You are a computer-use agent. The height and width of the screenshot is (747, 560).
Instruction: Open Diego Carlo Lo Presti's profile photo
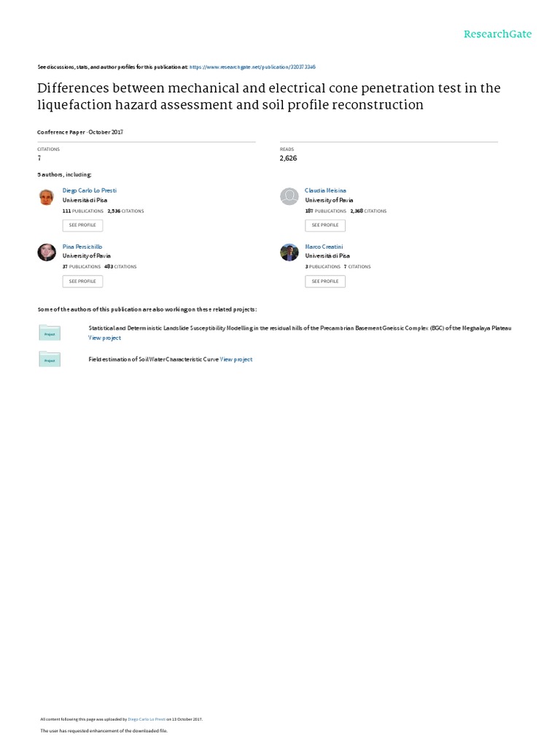(x=46, y=197)
